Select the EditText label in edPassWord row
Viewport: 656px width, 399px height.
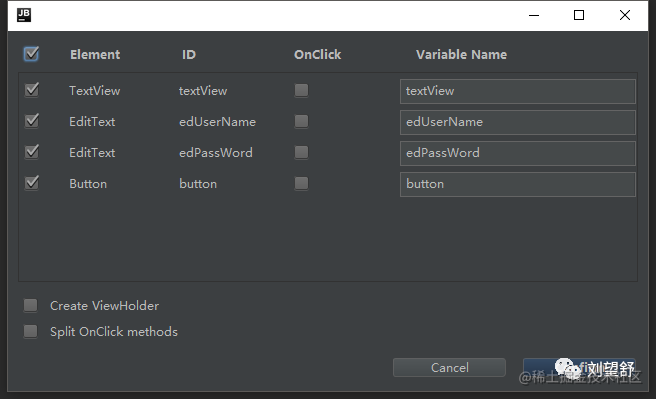92,153
